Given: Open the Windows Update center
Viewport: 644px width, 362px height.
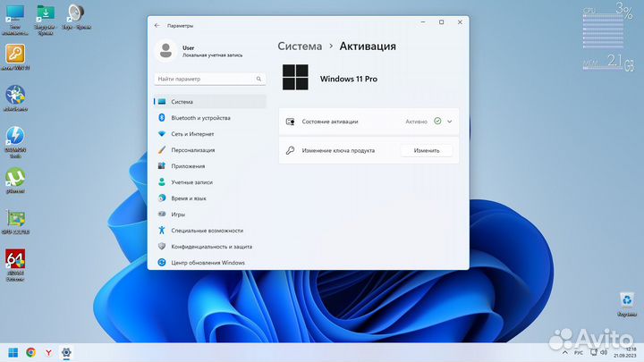Looking at the screenshot, I should pyautogui.click(x=208, y=263).
